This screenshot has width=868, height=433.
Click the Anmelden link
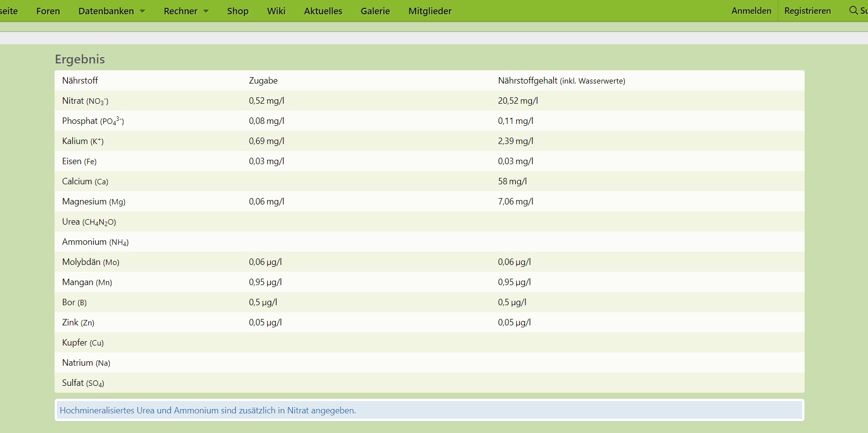click(x=752, y=11)
